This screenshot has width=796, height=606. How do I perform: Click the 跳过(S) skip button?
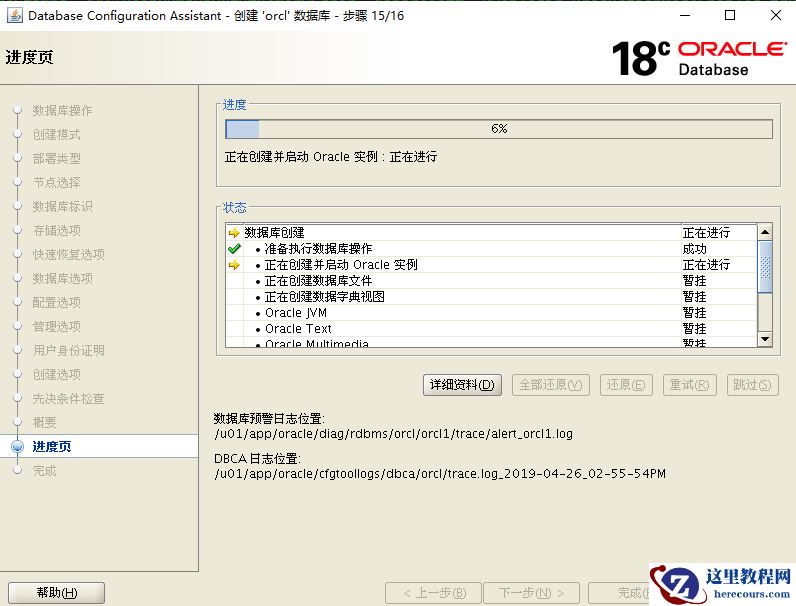coord(752,385)
